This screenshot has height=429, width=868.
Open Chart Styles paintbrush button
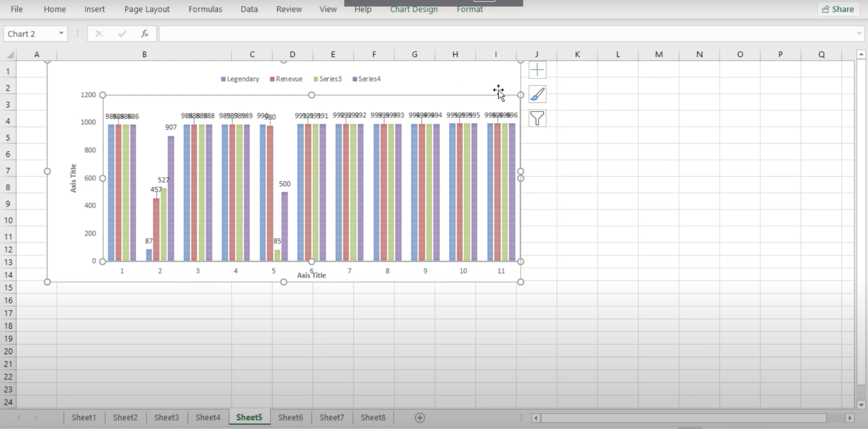[537, 94]
